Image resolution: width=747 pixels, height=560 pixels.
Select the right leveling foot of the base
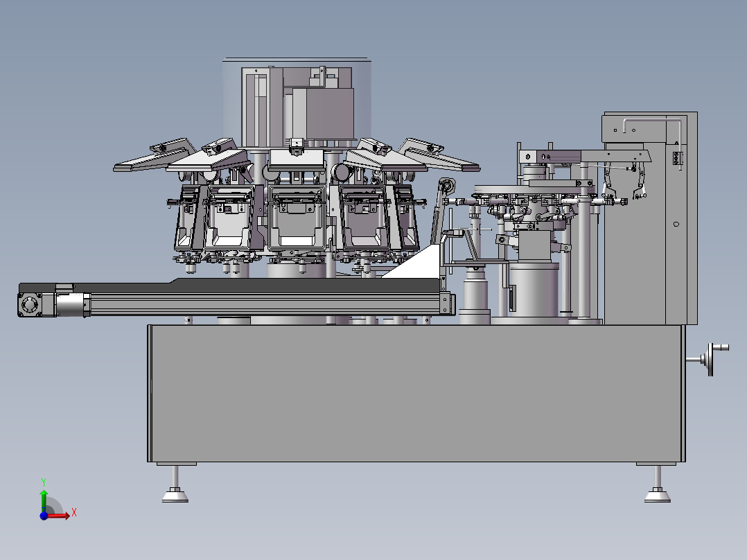658,484
